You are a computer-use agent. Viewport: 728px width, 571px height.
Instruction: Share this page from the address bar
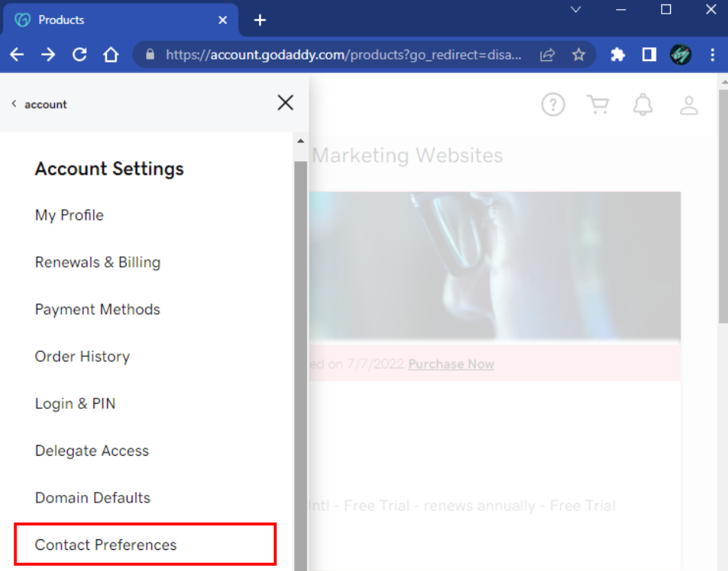point(548,55)
